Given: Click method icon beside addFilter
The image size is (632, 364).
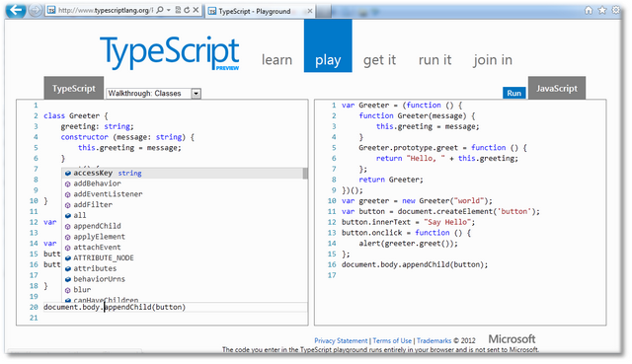Looking at the screenshot, I should [x=68, y=205].
